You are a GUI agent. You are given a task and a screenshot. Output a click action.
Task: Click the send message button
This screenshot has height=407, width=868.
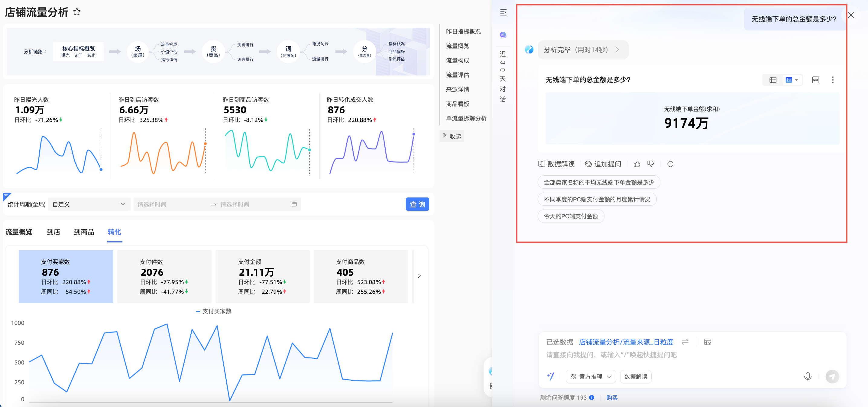click(x=832, y=377)
